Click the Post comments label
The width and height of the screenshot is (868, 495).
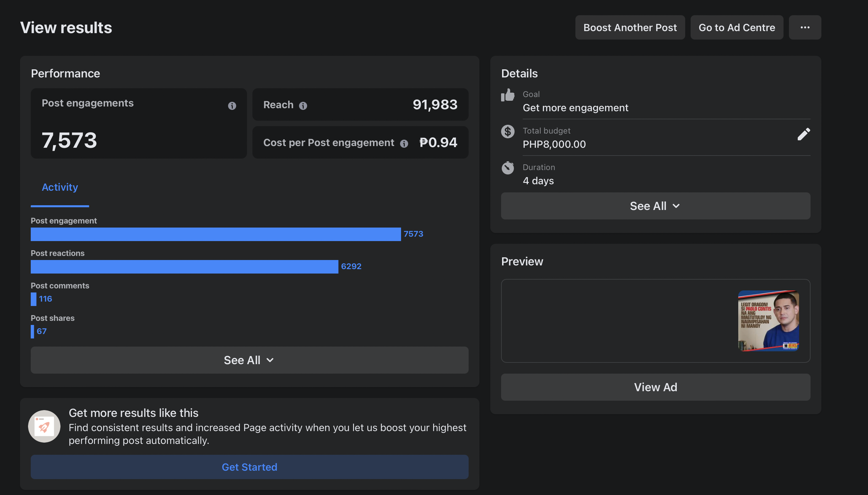pyautogui.click(x=60, y=286)
